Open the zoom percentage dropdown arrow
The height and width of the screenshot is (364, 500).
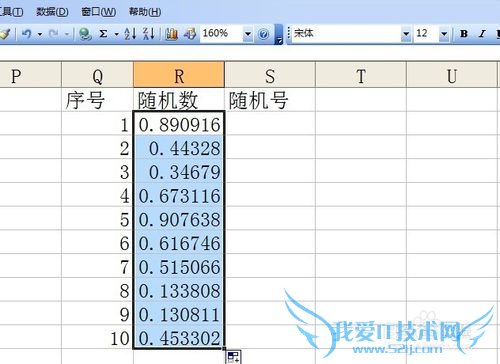point(248,34)
